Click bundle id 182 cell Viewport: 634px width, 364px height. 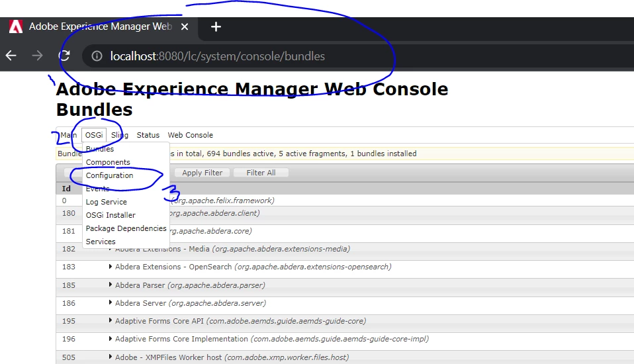coord(69,249)
